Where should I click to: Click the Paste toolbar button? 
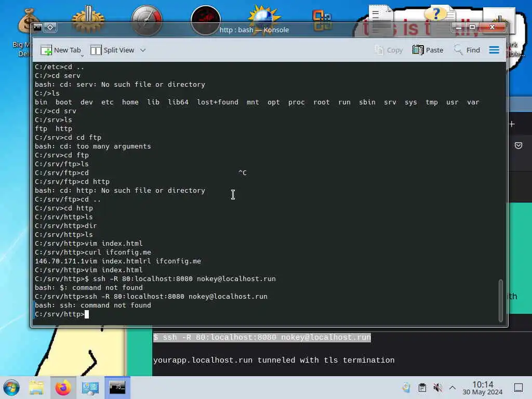tap(428, 50)
